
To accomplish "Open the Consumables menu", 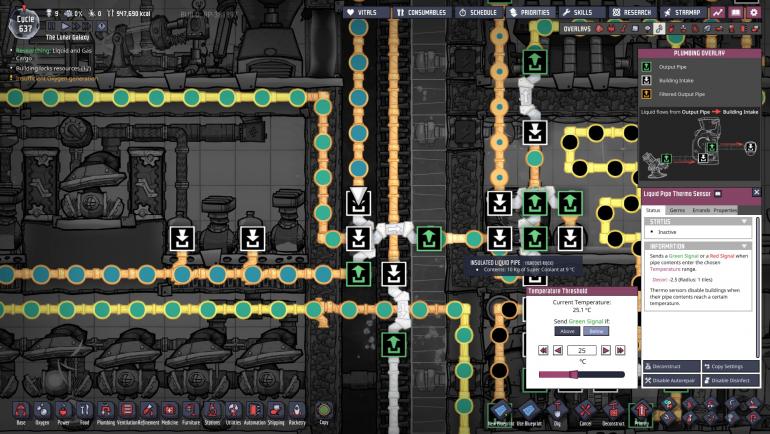I will click(x=421, y=12).
